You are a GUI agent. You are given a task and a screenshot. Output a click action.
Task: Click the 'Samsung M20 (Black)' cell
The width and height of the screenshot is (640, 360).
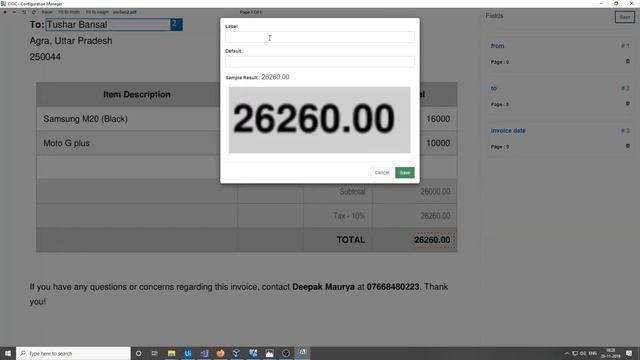click(85, 119)
